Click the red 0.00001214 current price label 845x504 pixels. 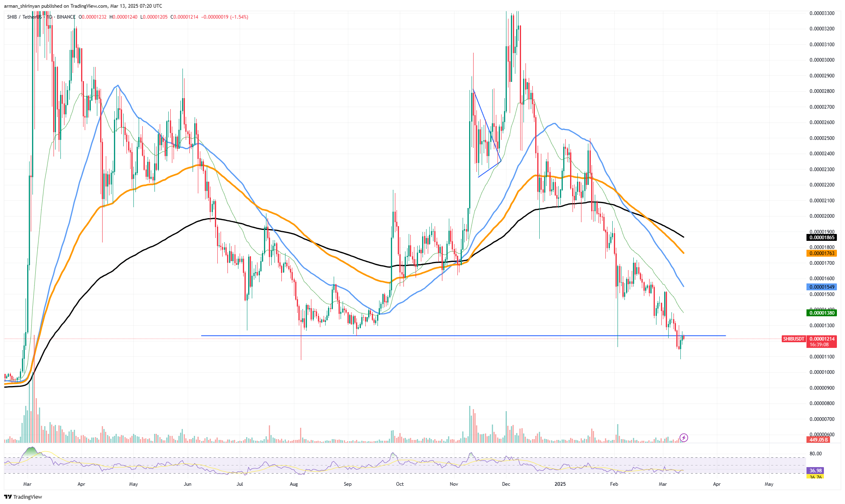[x=821, y=339]
